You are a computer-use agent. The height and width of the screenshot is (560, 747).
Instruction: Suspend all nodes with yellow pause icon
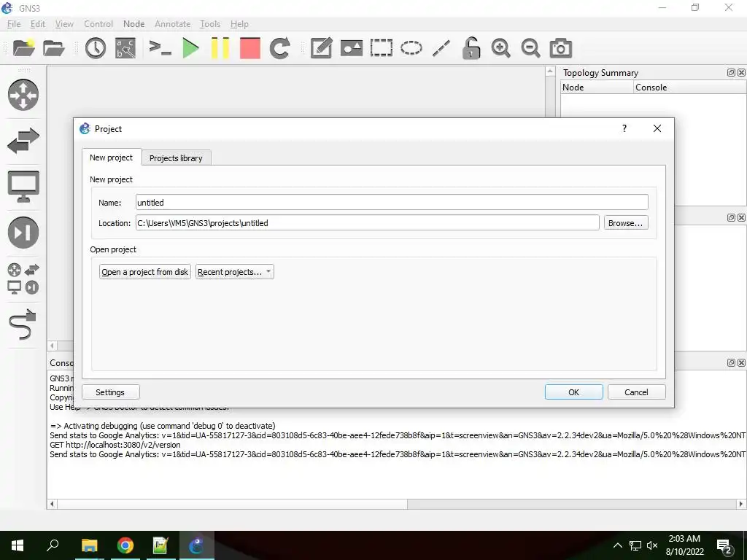click(220, 48)
